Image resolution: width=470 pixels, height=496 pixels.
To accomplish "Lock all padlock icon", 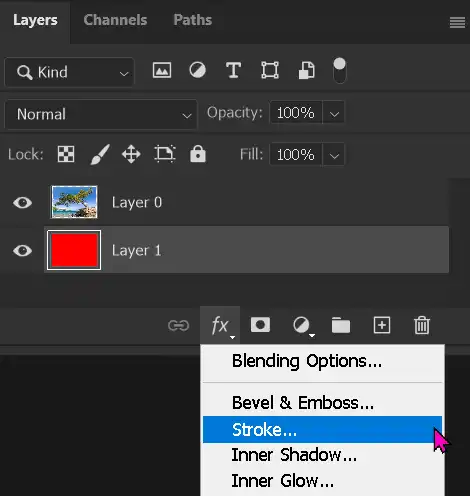I will click(x=198, y=154).
